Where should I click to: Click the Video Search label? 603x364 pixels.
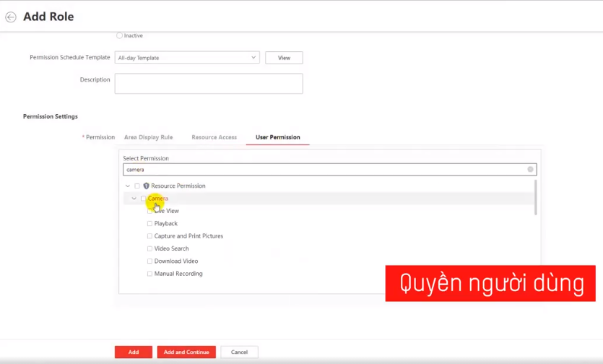(x=172, y=248)
